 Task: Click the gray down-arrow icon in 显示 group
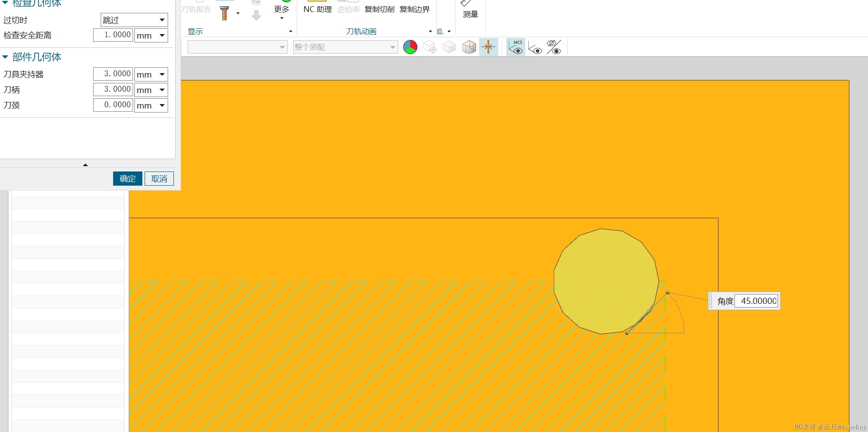(256, 16)
